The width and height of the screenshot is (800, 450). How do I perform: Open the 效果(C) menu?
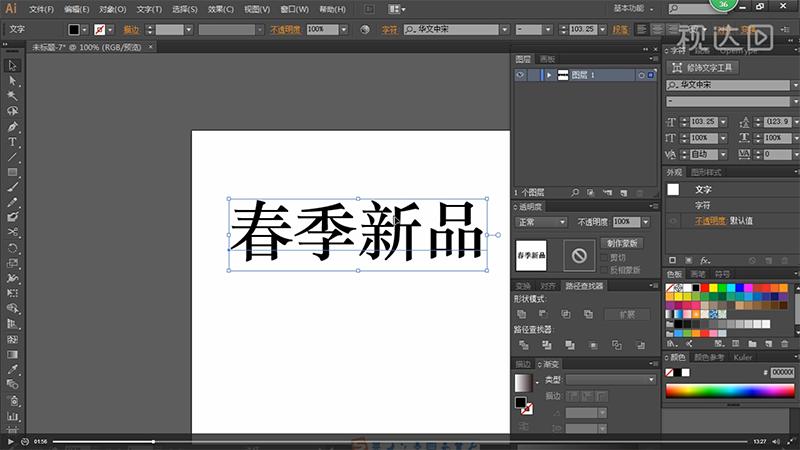tap(220, 9)
